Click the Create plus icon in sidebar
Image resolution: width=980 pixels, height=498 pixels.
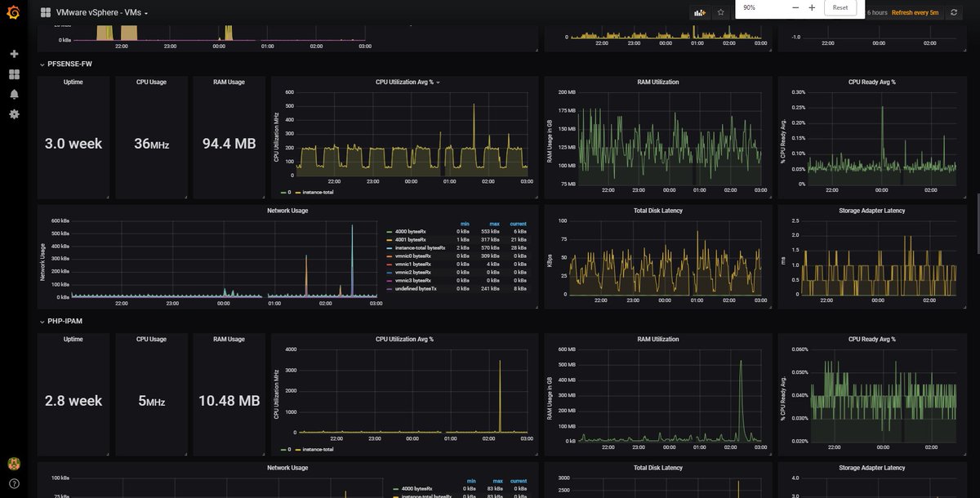14,54
